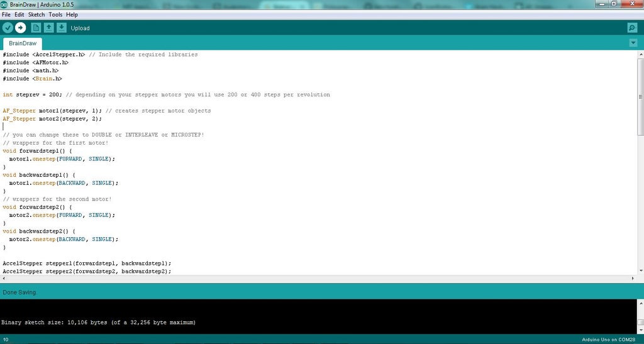Open the Edit menu
Screen dimensions: 644x344
point(19,14)
